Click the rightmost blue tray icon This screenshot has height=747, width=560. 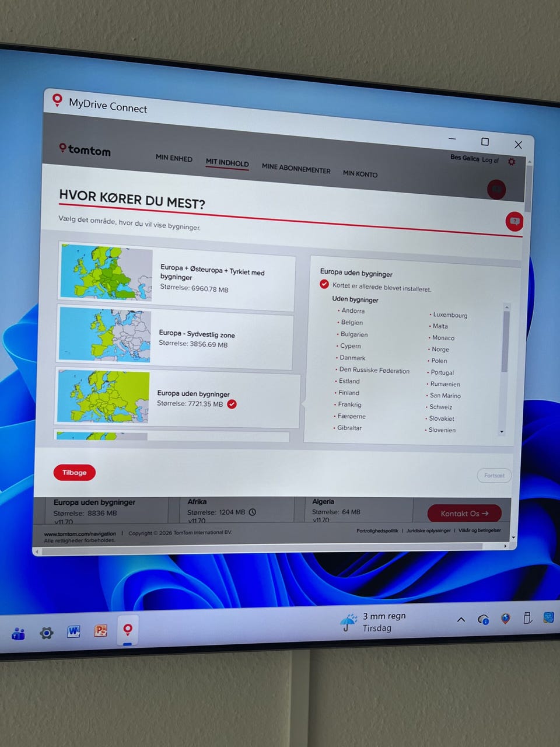click(x=548, y=617)
